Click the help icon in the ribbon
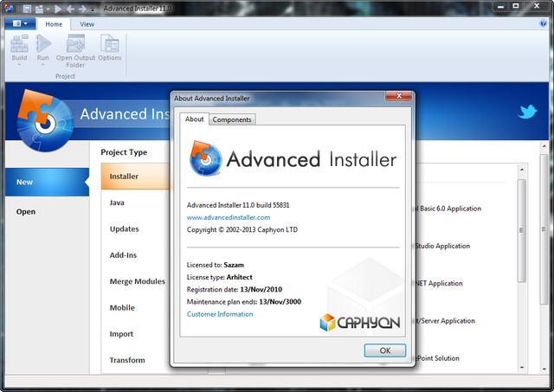Screen dimensions: 554x392 pos(543,23)
